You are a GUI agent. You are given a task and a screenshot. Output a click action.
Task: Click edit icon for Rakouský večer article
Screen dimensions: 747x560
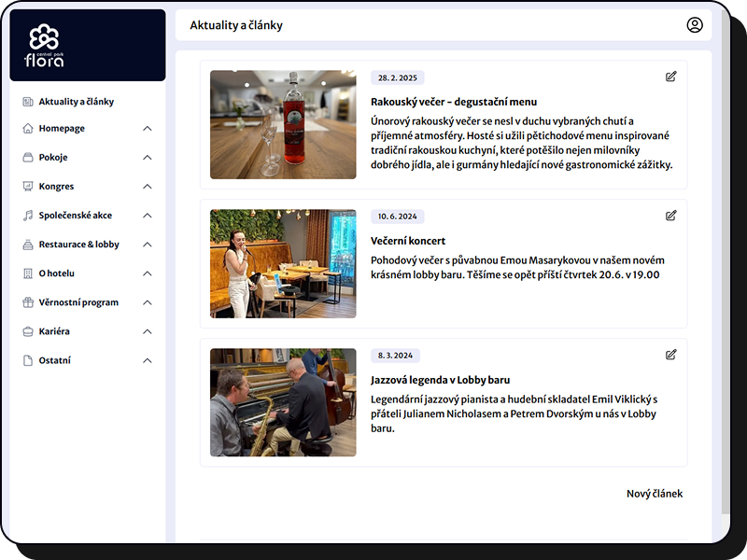670,77
